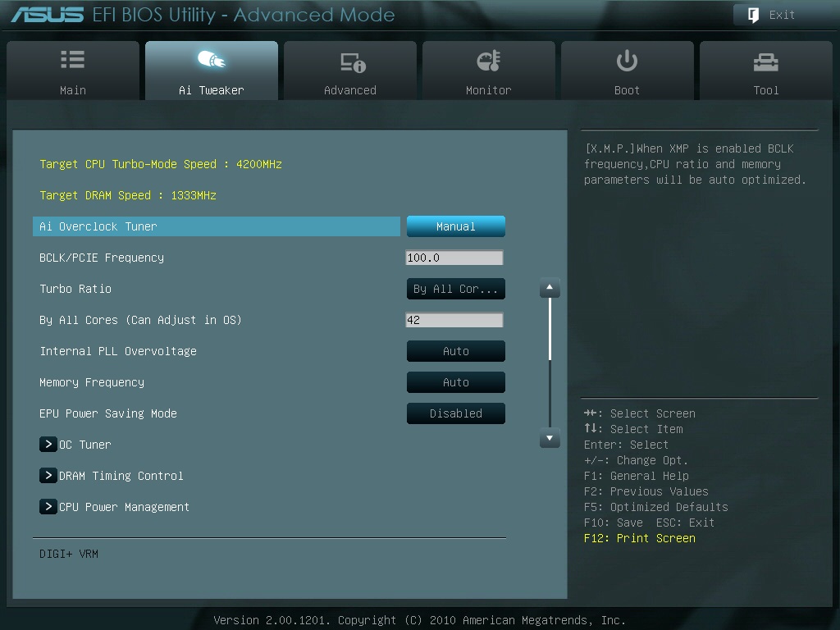This screenshot has width=840, height=630.
Task: Click the Advanced tab monitor-info icon
Action: tap(353, 62)
